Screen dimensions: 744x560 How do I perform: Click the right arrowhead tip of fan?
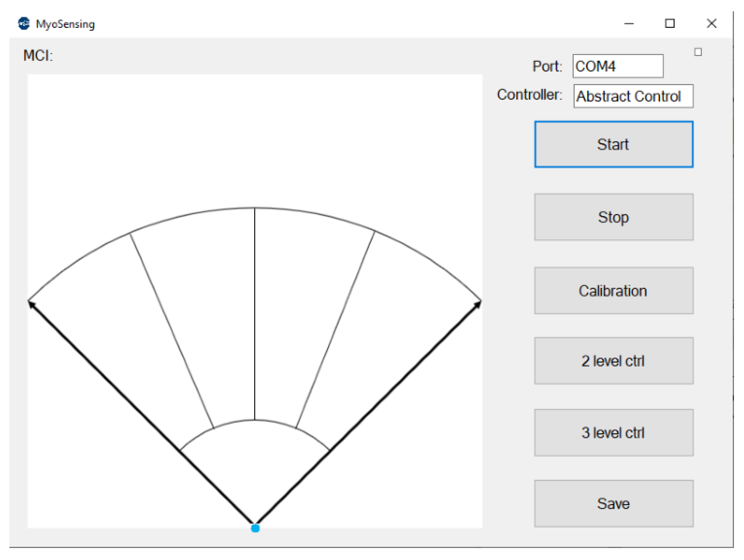[x=479, y=303]
